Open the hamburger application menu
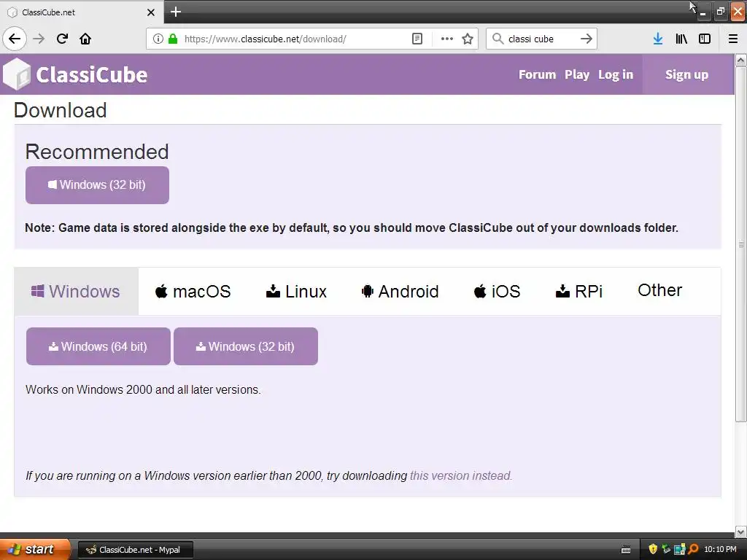 coord(733,39)
